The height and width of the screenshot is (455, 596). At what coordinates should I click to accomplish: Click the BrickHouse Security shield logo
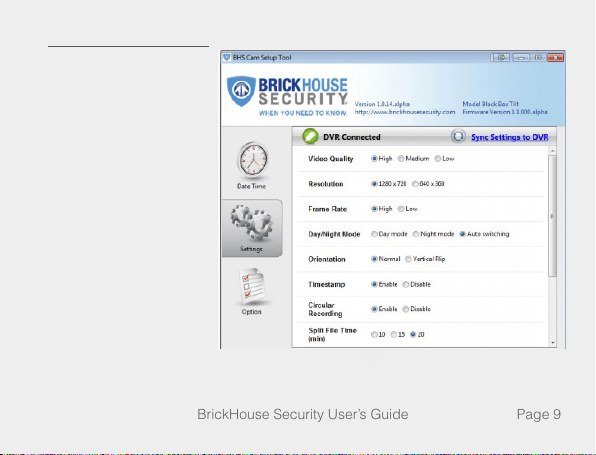241,91
